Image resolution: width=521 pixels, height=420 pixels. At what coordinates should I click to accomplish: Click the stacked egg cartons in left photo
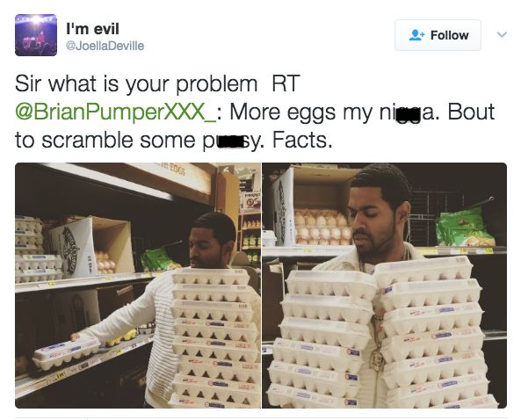pyautogui.click(x=214, y=337)
